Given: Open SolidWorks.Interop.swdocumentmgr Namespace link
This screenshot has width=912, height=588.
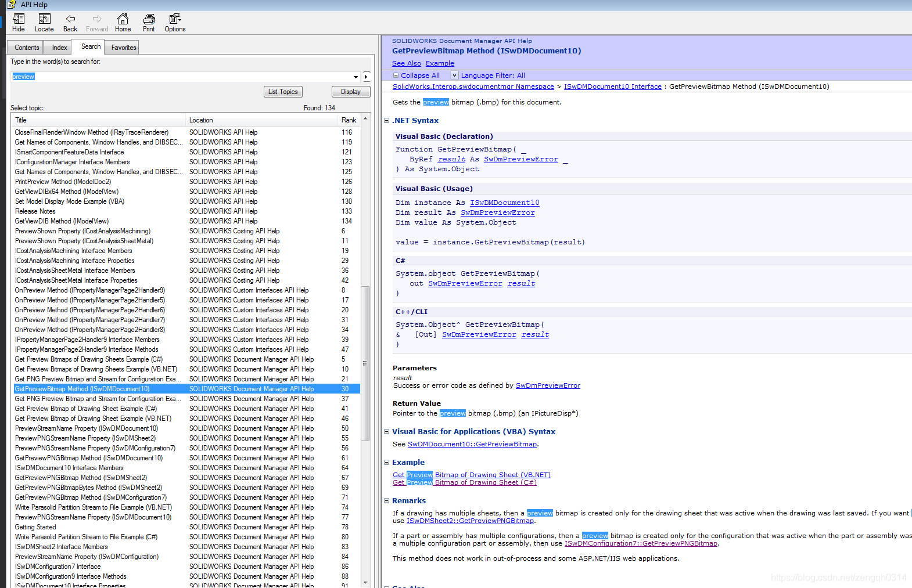Looking at the screenshot, I should pos(473,86).
